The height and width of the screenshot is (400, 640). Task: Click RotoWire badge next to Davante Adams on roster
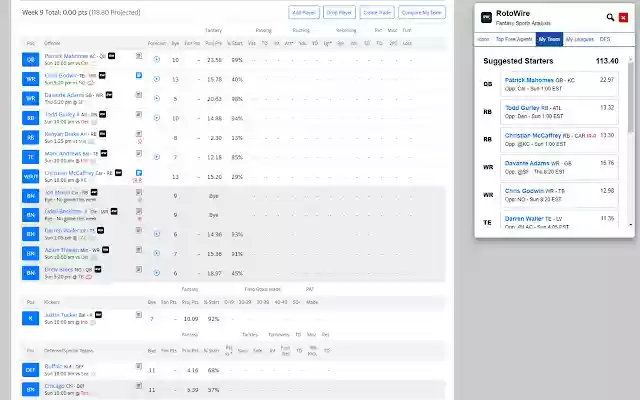[109, 95]
